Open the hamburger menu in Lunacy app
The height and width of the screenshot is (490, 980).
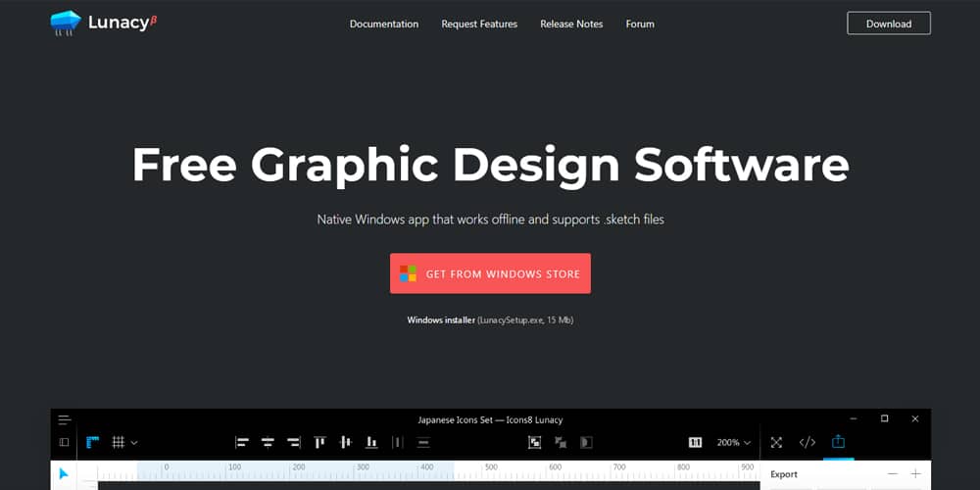pyautogui.click(x=65, y=420)
